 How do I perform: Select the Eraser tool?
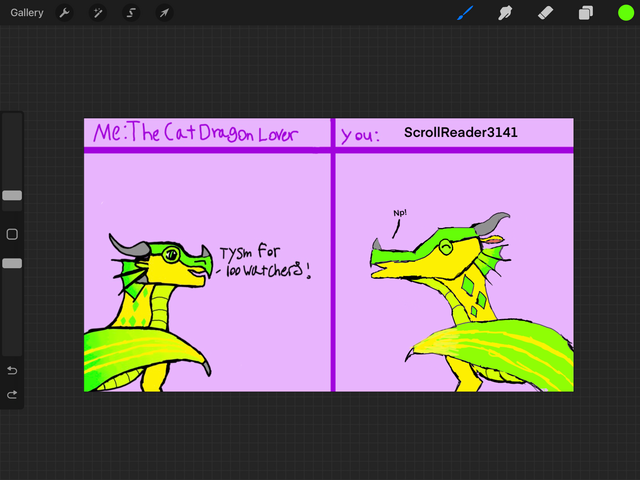[545, 13]
